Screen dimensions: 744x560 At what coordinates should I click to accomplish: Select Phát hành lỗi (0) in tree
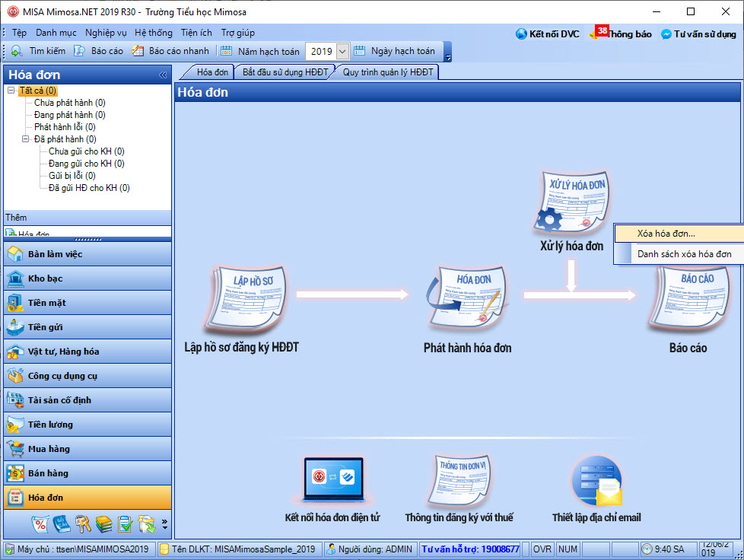point(65,127)
